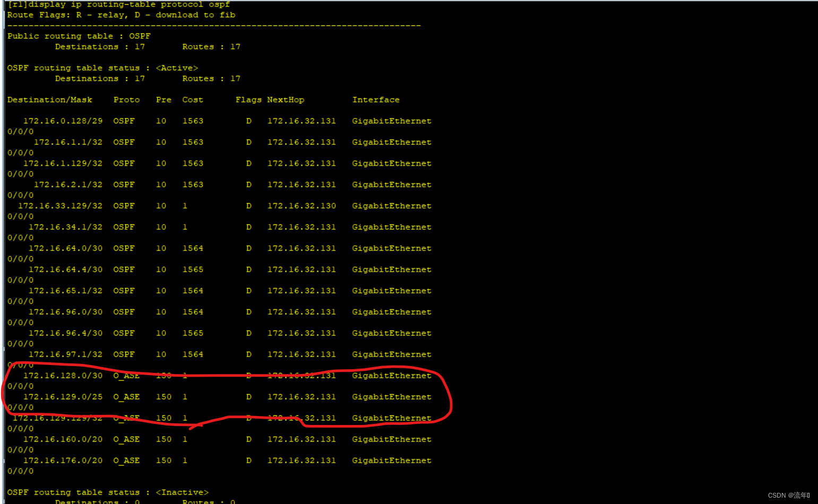The height and width of the screenshot is (504, 818).
Task: Select destination 172.16.128.0/30
Action: (x=63, y=376)
